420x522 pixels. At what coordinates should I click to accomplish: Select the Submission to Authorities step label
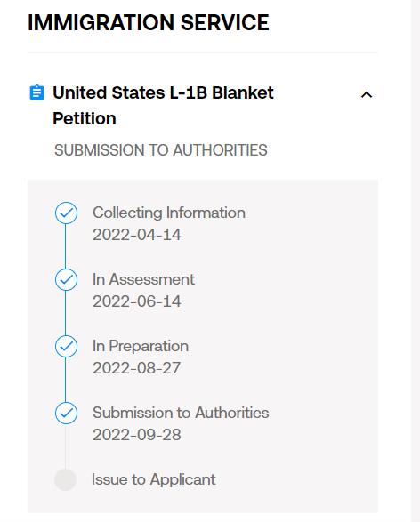point(181,413)
